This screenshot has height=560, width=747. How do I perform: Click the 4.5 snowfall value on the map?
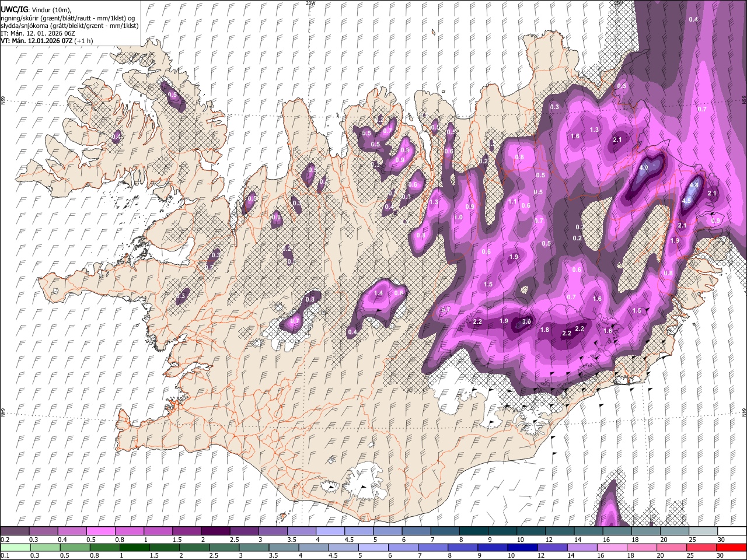pyautogui.click(x=687, y=201)
